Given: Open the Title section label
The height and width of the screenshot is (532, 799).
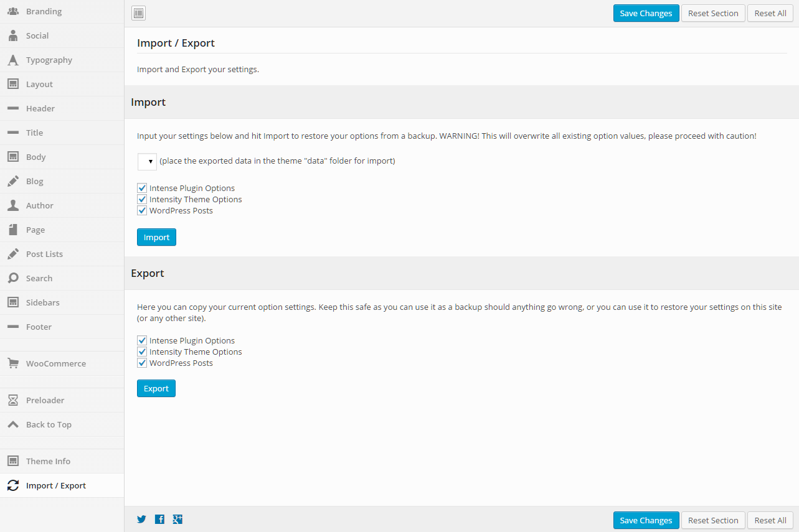Looking at the screenshot, I should [x=34, y=133].
